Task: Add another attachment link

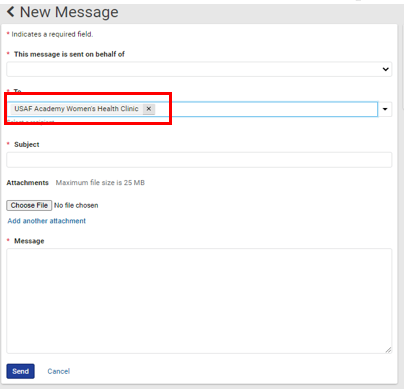Action: 47,221
